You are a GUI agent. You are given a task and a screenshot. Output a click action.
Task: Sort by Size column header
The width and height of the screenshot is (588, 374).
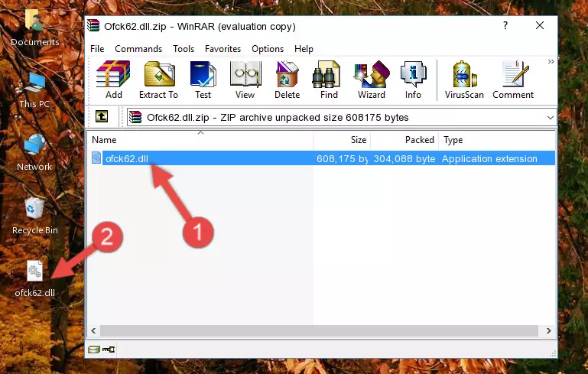pyautogui.click(x=342, y=140)
